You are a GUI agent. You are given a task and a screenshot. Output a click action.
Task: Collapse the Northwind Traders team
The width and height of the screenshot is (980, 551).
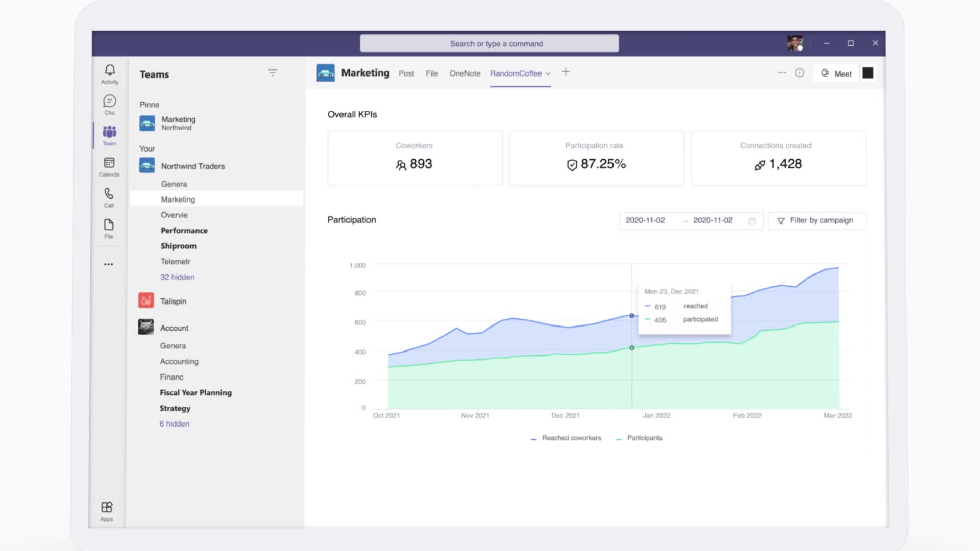click(x=192, y=166)
